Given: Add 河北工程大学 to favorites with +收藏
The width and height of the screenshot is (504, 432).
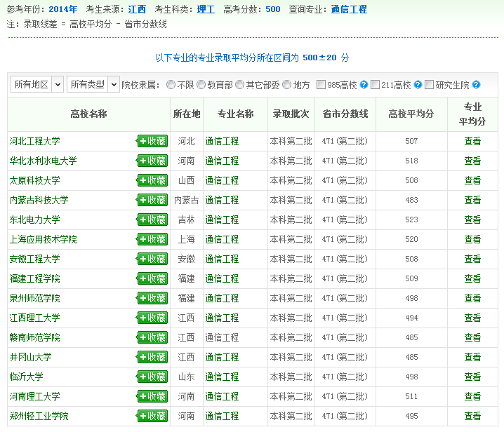Looking at the screenshot, I should point(152,141).
